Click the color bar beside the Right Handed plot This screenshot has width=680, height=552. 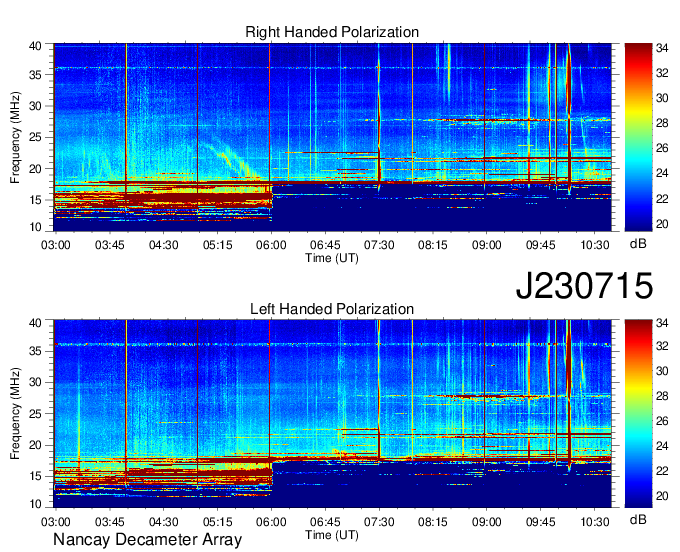[x=638, y=137]
